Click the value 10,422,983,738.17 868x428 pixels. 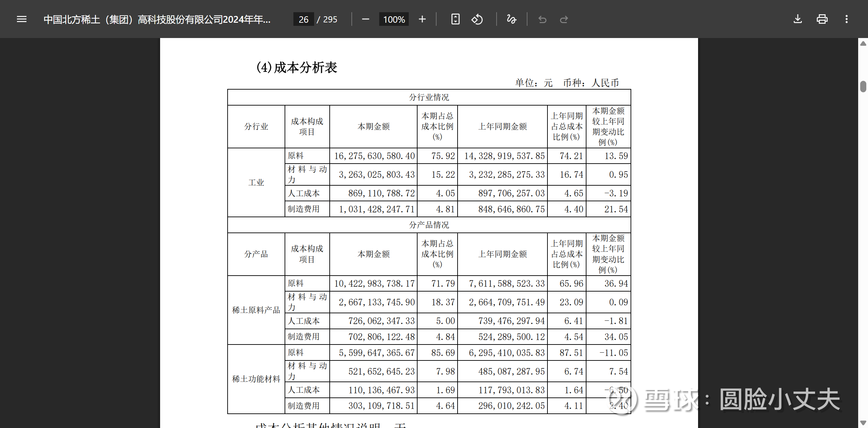click(374, 283)
